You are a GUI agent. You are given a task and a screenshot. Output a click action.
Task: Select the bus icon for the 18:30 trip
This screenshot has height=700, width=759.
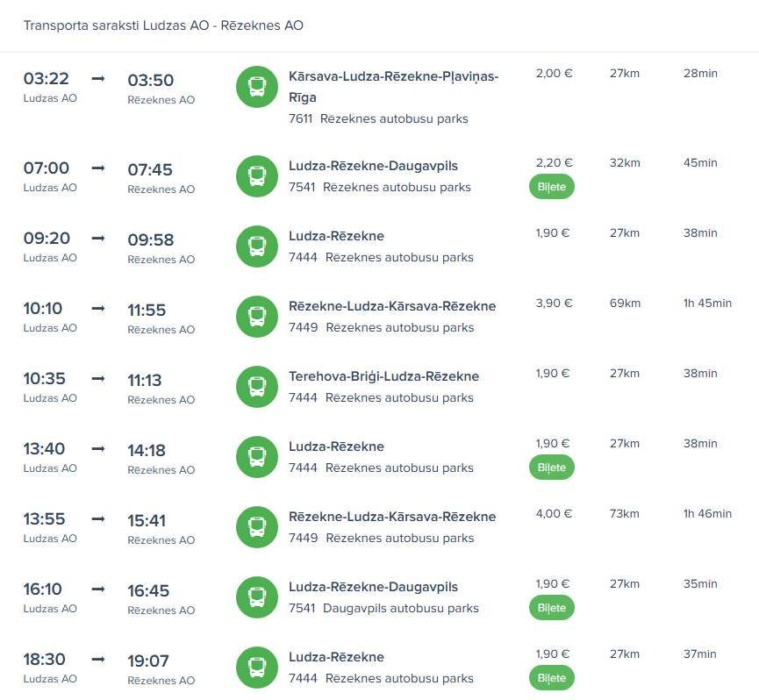pyautogui.click(x=257, y=668)
